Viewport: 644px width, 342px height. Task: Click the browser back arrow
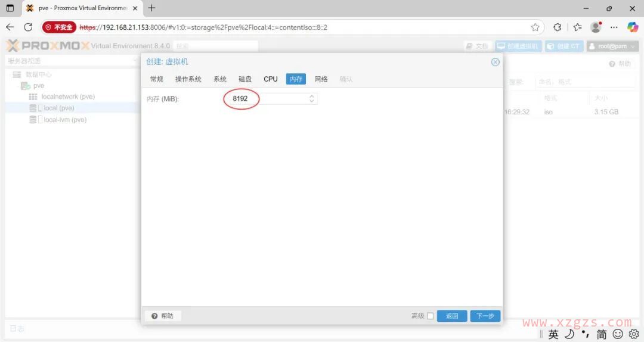(10, 27)
